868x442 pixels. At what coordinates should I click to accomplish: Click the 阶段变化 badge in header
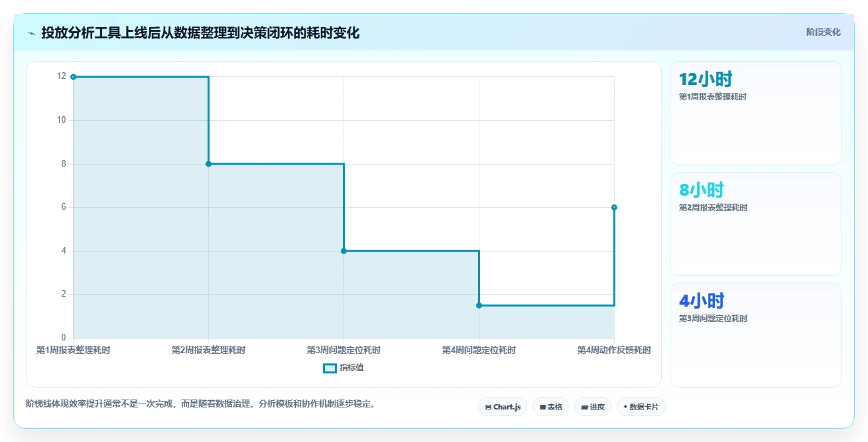pyautogui.click(x=824, y=32)
